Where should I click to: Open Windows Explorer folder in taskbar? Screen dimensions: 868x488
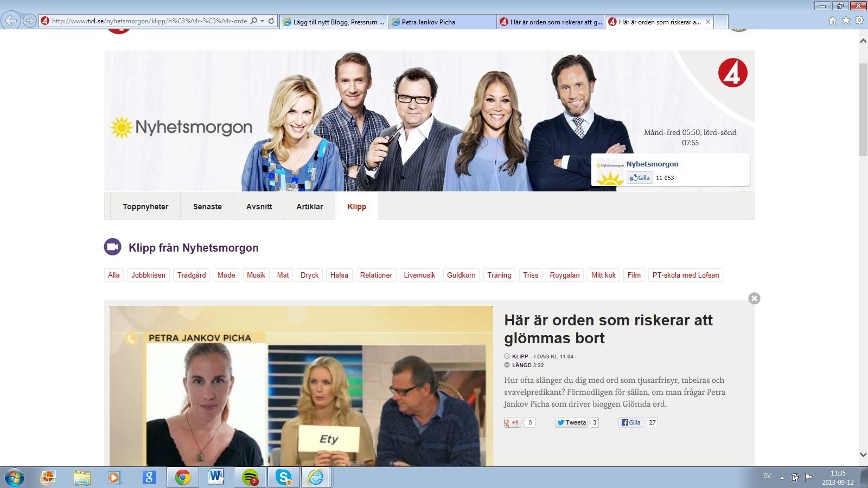[x=82, y=478]
